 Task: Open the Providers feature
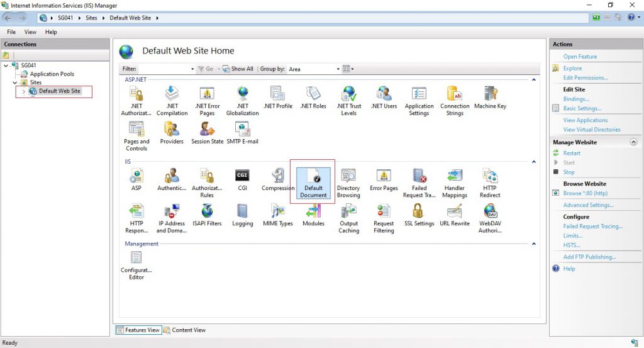(x=172, y=133)
